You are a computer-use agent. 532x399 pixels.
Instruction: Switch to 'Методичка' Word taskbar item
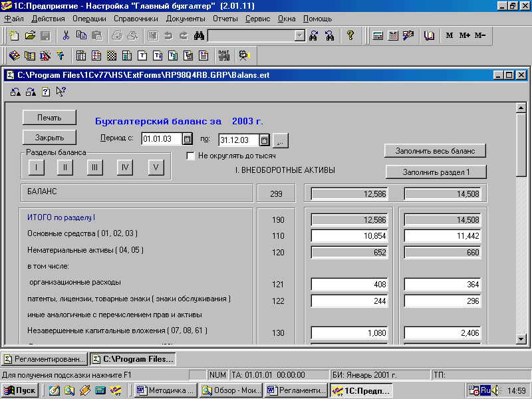click(x=166, y=390)
